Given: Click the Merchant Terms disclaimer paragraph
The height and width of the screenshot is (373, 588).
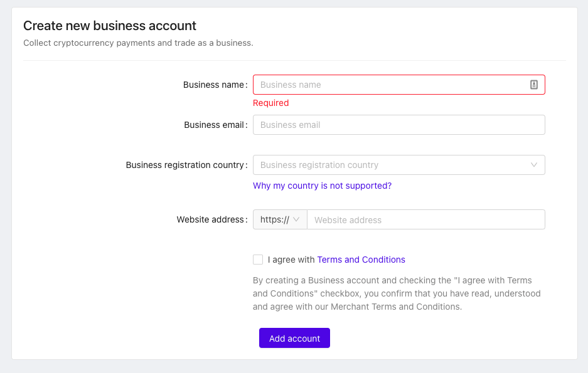Looking at the screenshot, I should (397, 293).
